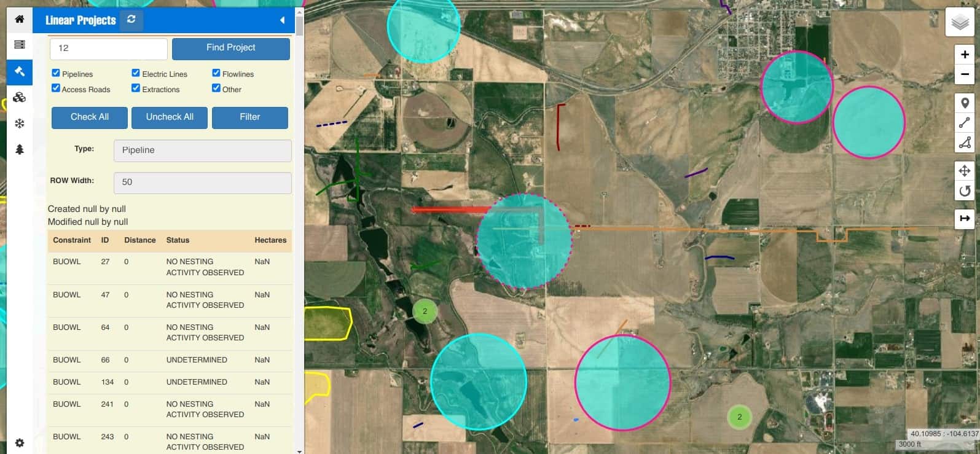This screenshot has height=454, width=980.
Task: Disable the Flowlines checkbox
Action: click(216, 73)
